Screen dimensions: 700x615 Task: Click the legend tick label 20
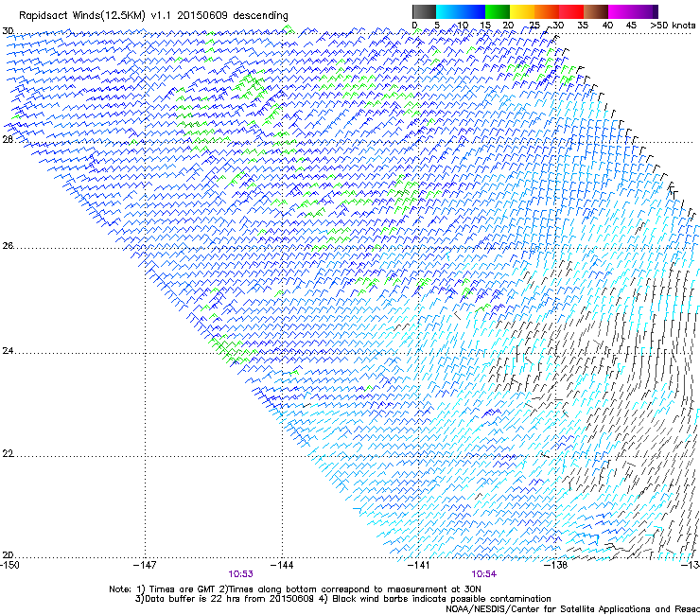click(508, 25)
